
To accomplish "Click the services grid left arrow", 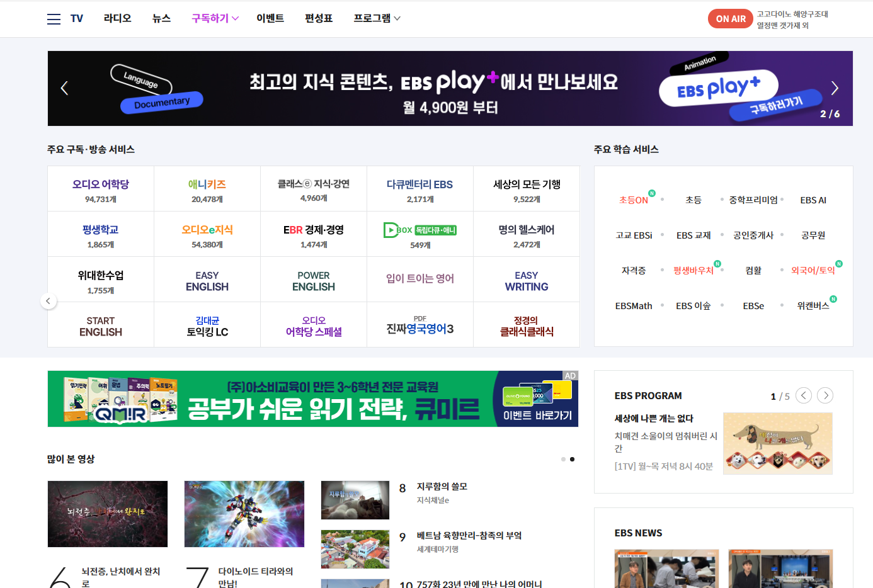I will coord(48,301).
